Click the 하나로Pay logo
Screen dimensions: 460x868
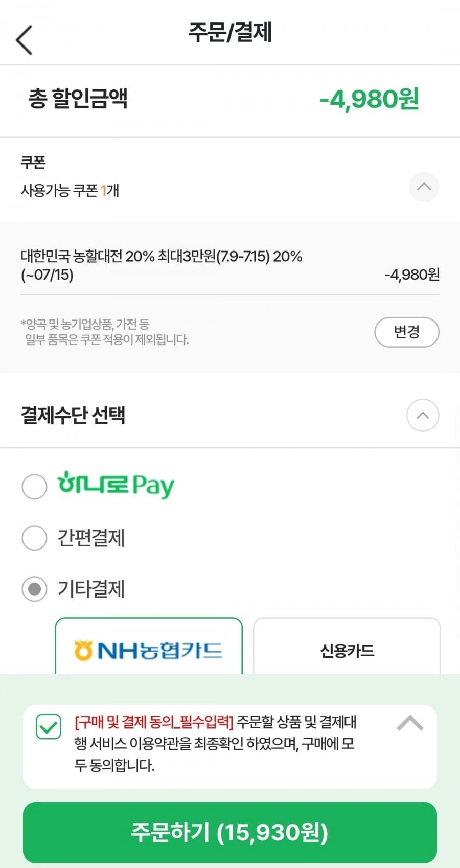[x=116, y=485]
